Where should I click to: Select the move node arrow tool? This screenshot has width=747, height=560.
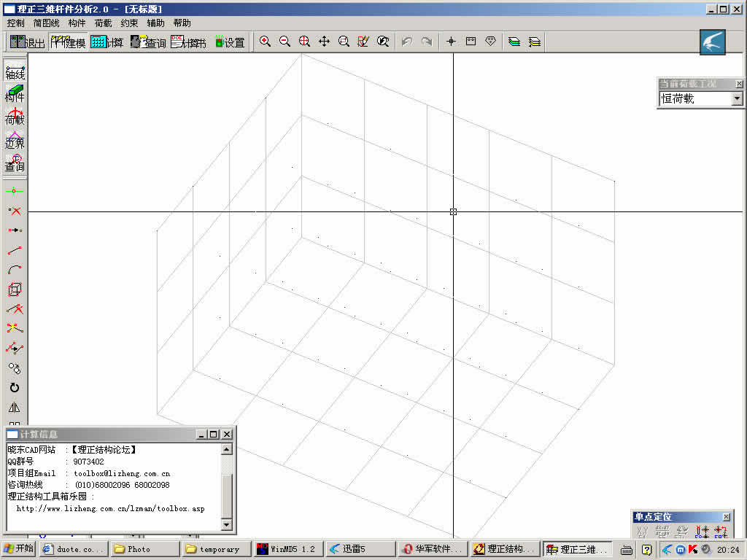point(15,230)
